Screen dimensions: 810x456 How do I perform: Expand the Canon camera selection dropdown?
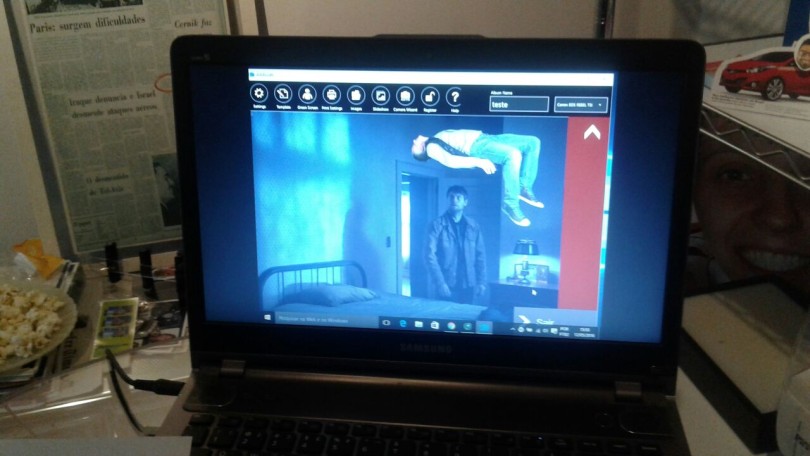point(581,105)
